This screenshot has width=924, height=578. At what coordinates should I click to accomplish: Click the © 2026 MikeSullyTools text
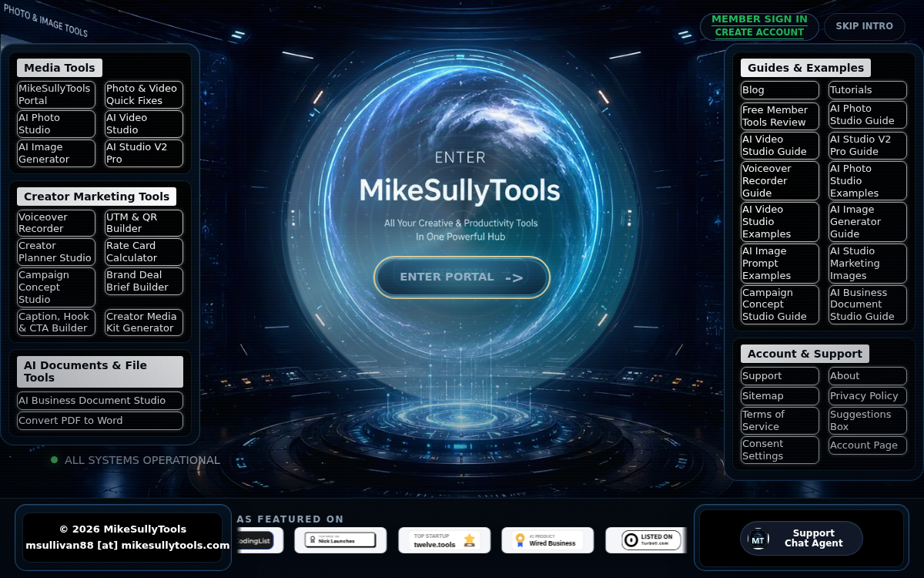[x=123, y=529]
